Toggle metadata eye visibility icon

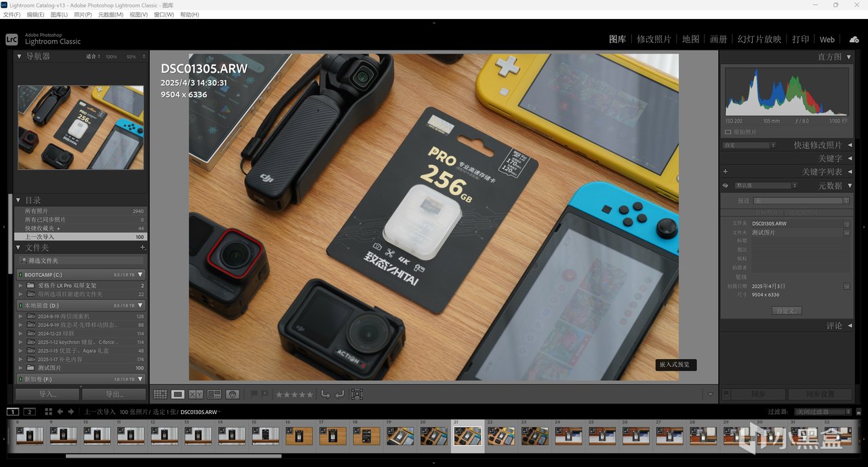point(725,185)
